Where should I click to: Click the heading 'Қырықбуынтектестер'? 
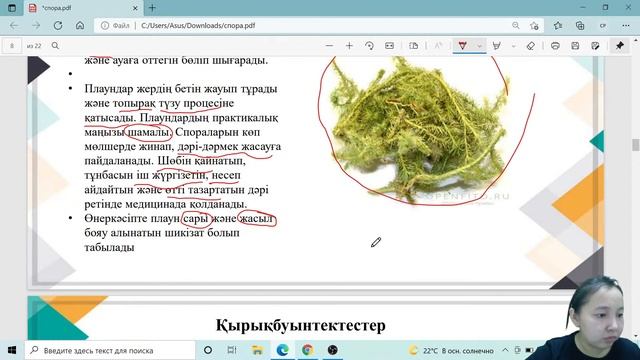click(300, 326)
